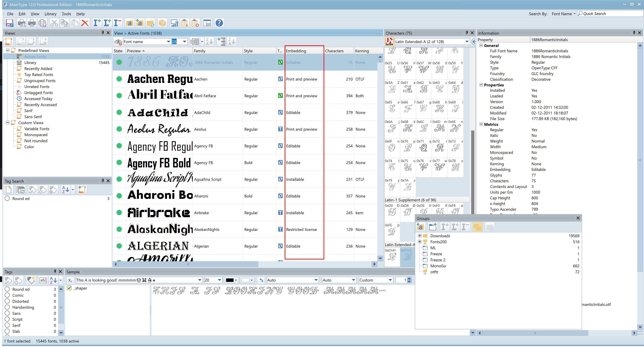
Task: Sort by the Embedding column header
Action: coord(304,51)
